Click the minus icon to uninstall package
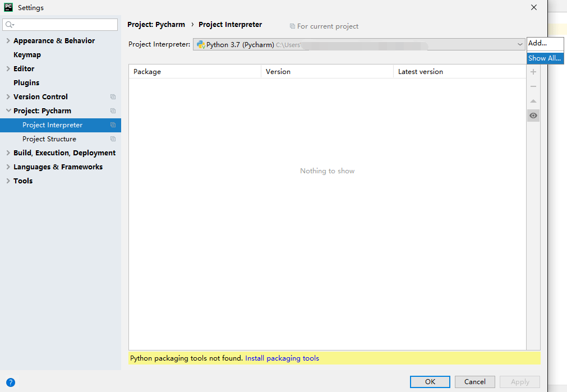 (533, 86)
